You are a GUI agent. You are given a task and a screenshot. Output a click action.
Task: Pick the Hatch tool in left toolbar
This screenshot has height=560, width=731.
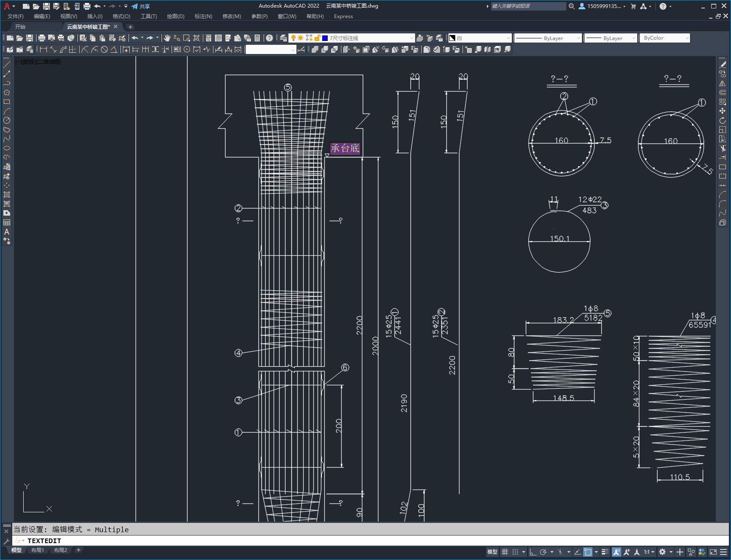pos(7,195)
